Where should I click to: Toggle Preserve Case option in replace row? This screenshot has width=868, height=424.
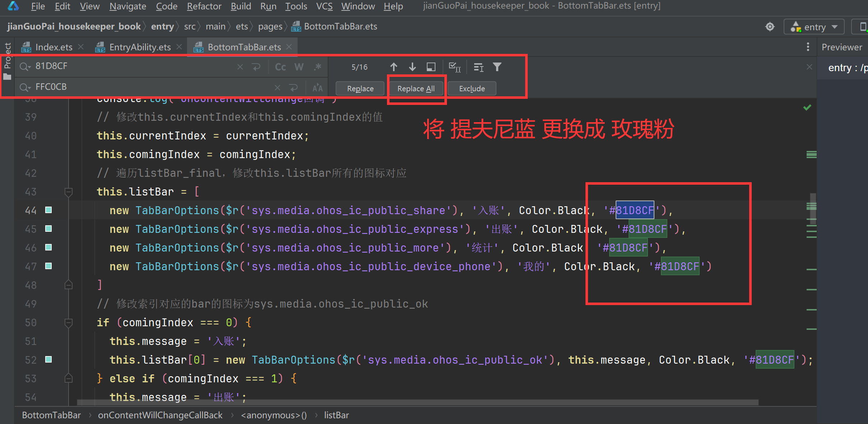(x=318, y=88)
